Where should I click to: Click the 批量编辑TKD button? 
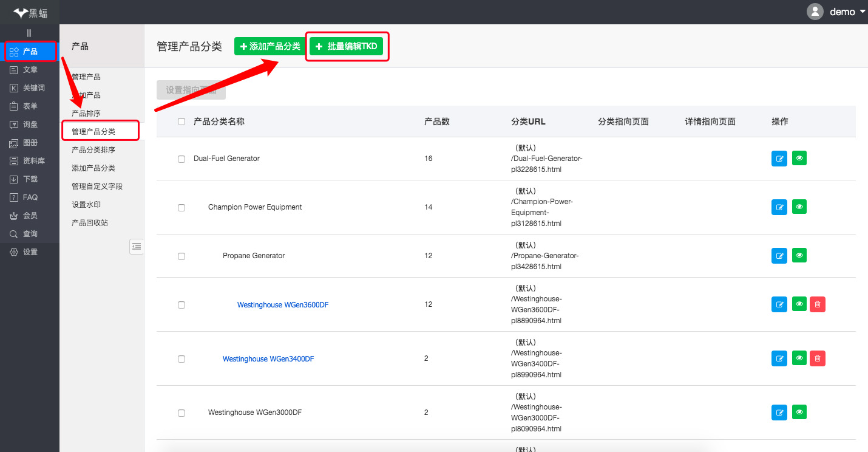(347, 46)
